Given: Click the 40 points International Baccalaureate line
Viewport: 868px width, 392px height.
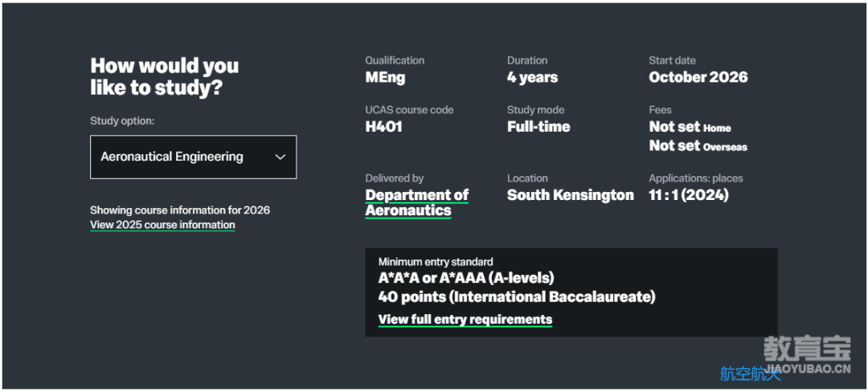Looking at the screenshot, I should coord(517,297).
